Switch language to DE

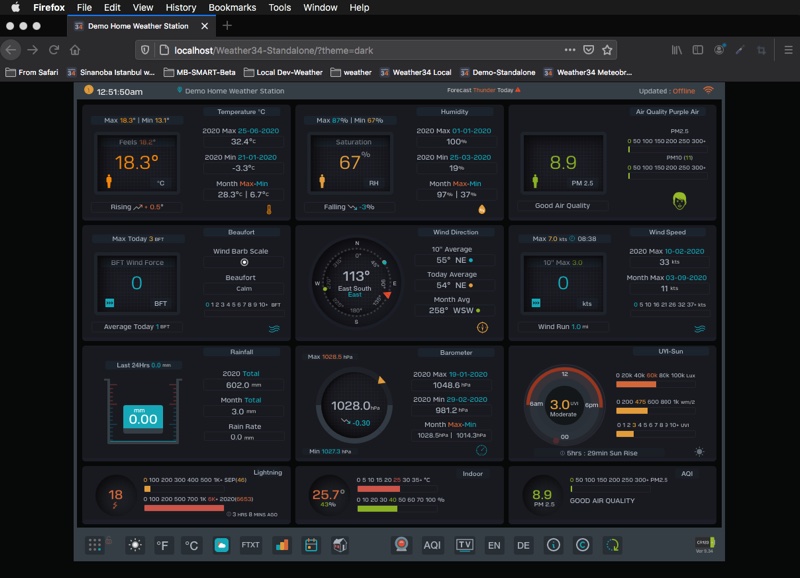pos(523,545)
